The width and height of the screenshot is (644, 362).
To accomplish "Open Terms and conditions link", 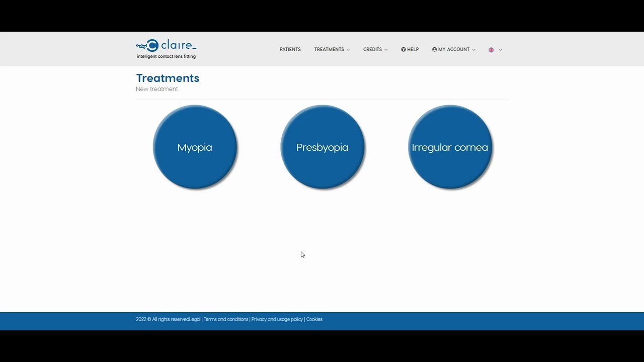I will tap(226, 319).
